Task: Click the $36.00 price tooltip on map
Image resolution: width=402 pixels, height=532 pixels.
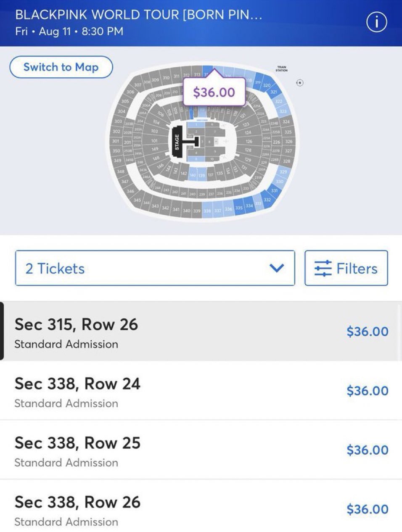Action: [214, 92]
